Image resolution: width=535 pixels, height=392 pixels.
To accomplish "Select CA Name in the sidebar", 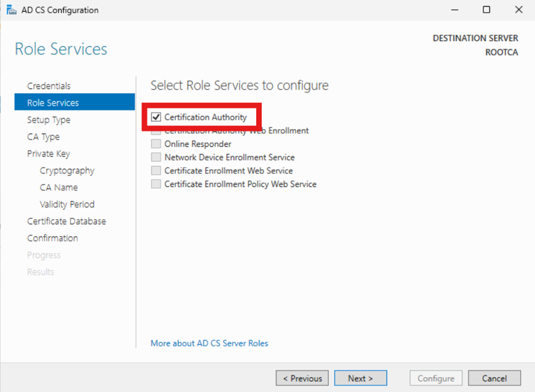I will [59, 187].
